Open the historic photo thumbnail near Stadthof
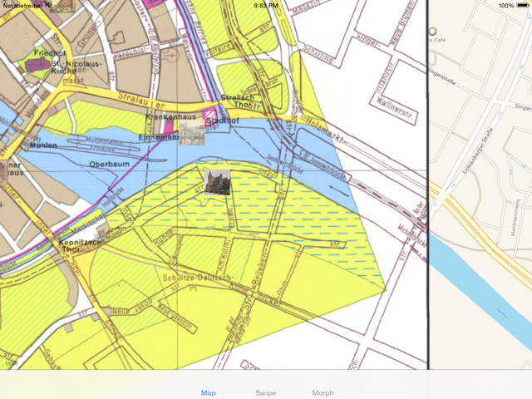The height and width of the screenshot is (399, 532). 192,132
